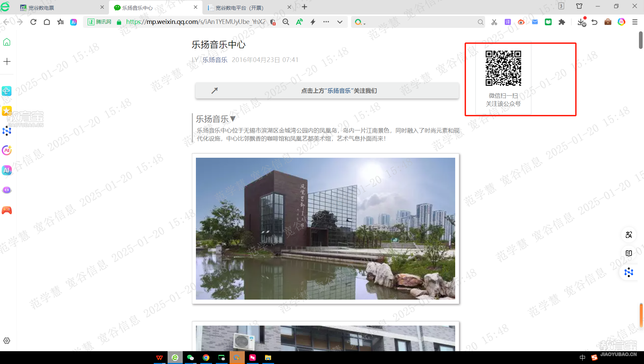Image resolution: width=644 pixels, height=364 pixels.
Task: Open the colorful AI circle icon
Action: click(x=621, y=22)
